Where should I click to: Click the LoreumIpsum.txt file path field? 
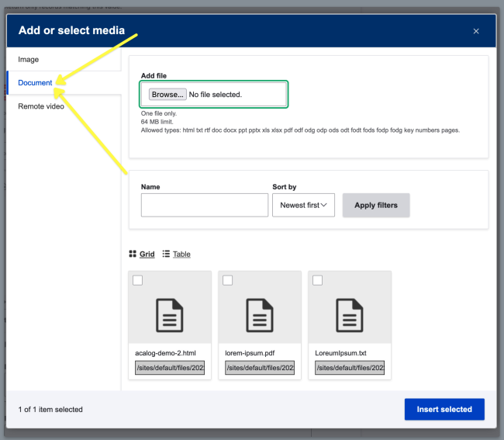click(350, 368)
